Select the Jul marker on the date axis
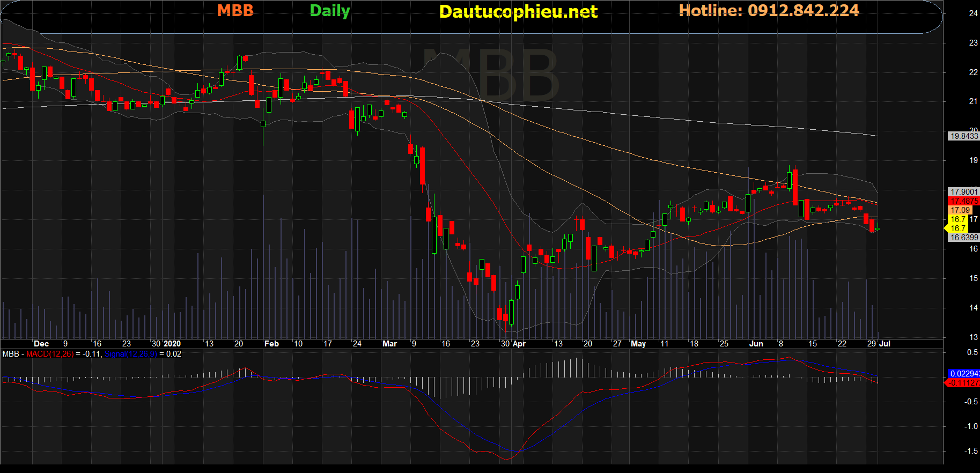 [885, 344]
